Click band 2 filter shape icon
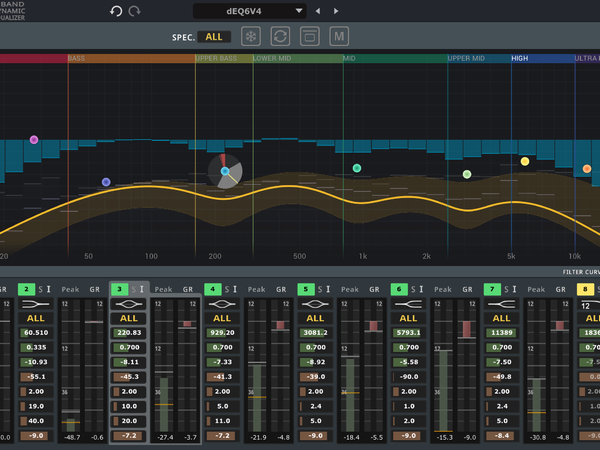Screen dimensions: 600x450 pyautogui.click(x=35, y=303)
